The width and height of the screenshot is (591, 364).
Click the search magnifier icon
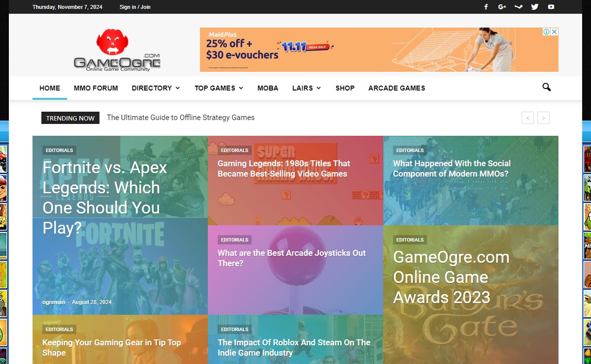[x=547, y=87]
